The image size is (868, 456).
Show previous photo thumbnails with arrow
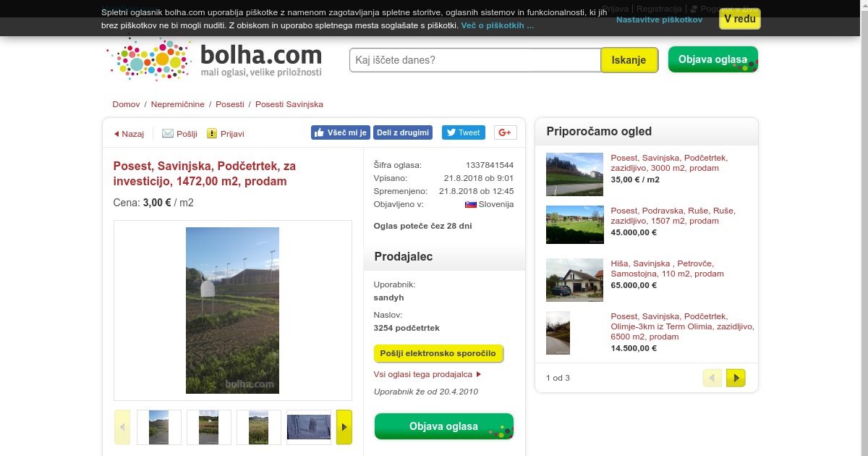click(122, 427)
